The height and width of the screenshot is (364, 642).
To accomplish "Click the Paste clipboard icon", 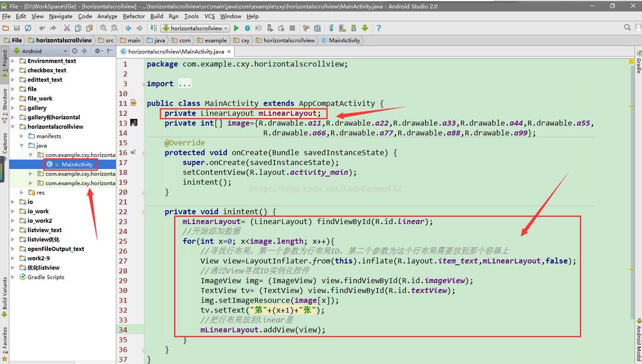I will (89, 28).
